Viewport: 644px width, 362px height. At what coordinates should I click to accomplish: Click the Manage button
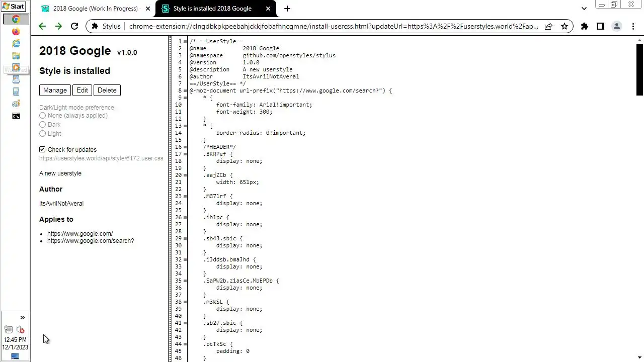click(55, 90)
